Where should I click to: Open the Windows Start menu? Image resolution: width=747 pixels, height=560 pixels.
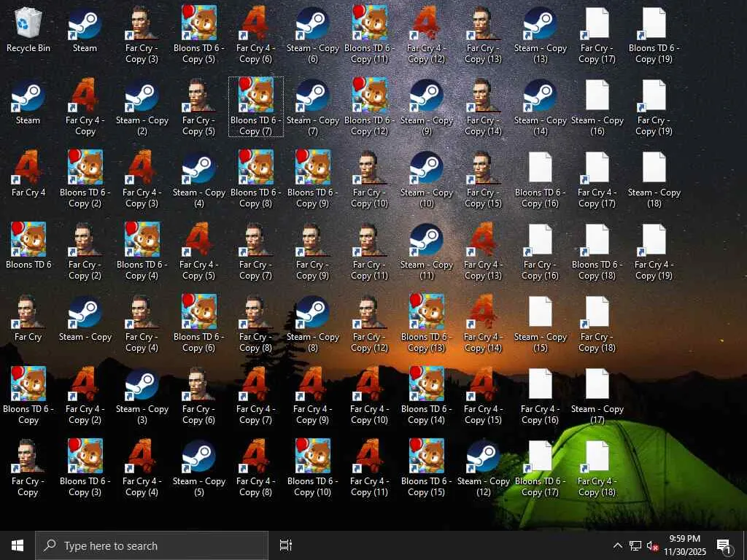point(18,545)
